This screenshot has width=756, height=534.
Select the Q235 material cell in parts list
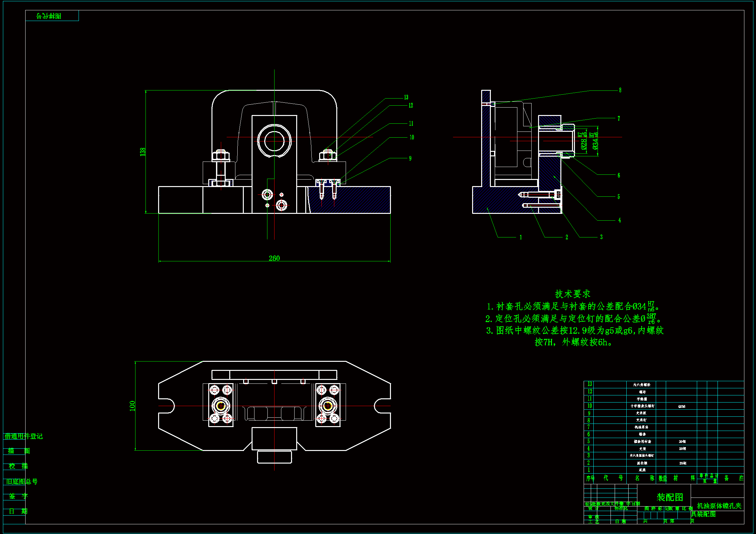point(682,406)
